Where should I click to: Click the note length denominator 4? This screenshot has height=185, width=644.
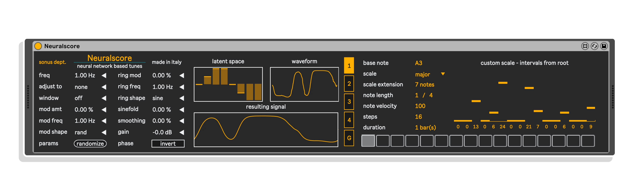pos(431,95)
